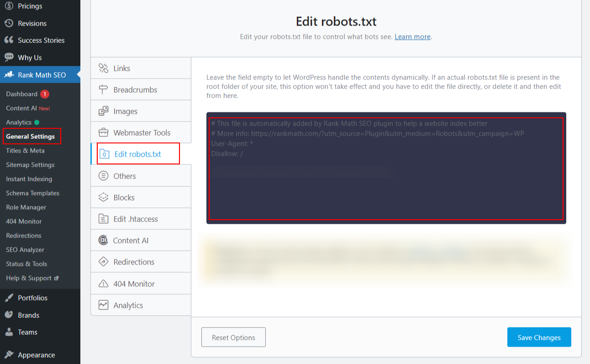Open Schema Templates page
Image resolution: width=590 pixels, height=364 pixels.
point(32,193)
